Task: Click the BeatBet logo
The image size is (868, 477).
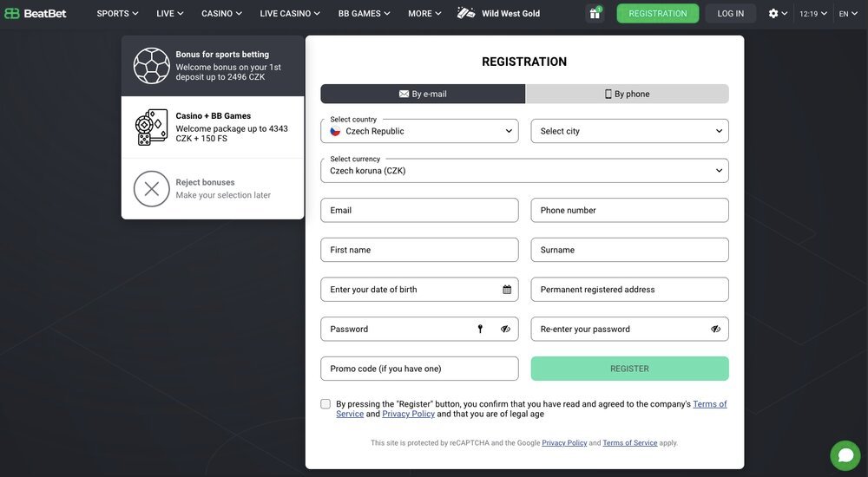Action: coord(36,13)
